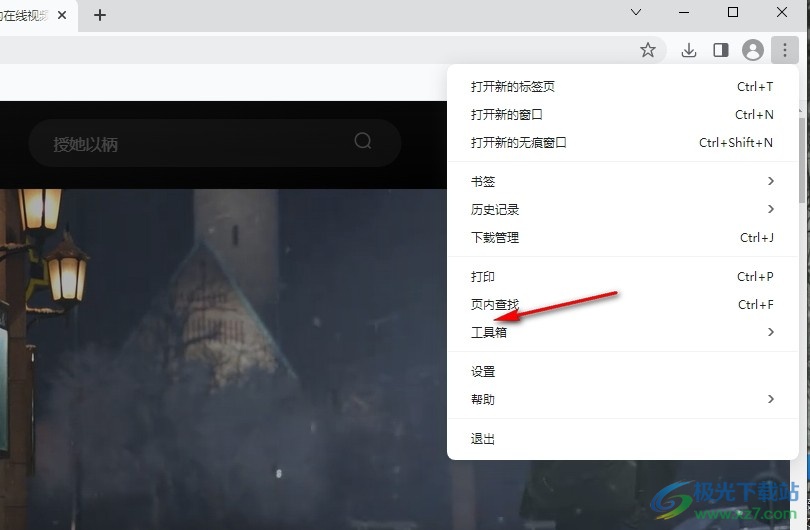
Task: Expand the 工具箱 submenu
Action: pos(622,332)
